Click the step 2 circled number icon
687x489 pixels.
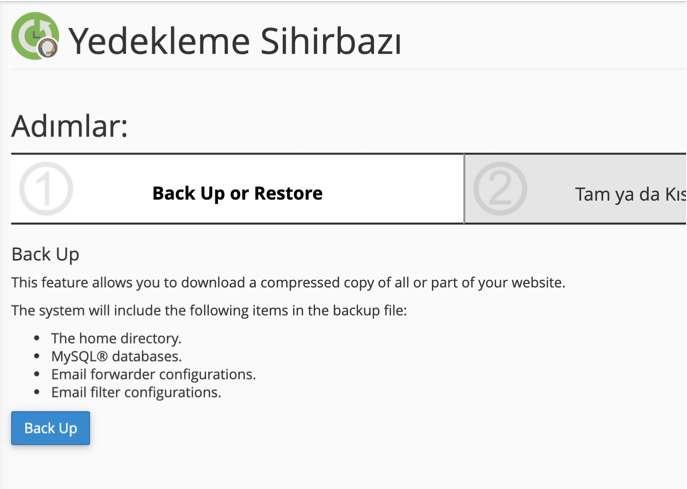click(x=499, y=190)
